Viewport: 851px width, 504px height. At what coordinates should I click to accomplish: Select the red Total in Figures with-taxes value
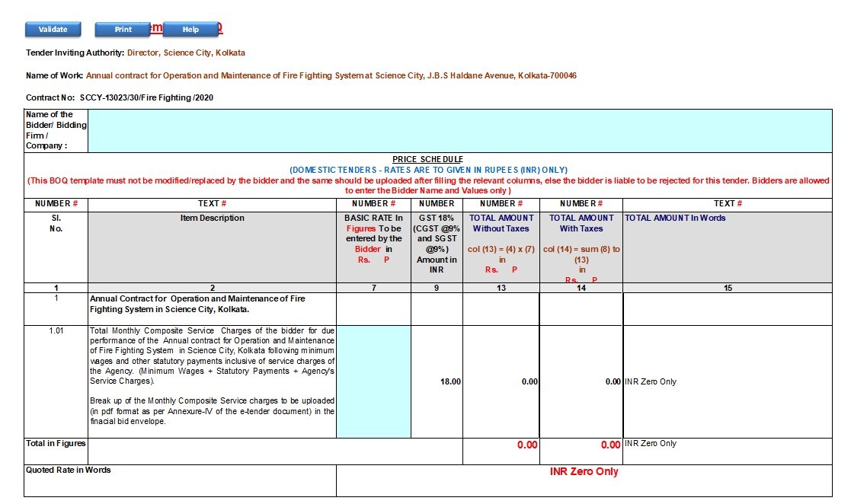tap(609, 445)
